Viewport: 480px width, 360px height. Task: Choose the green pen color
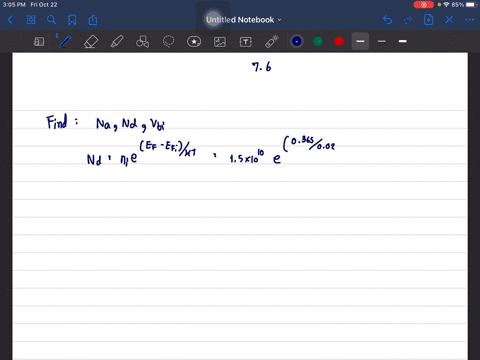318,41
